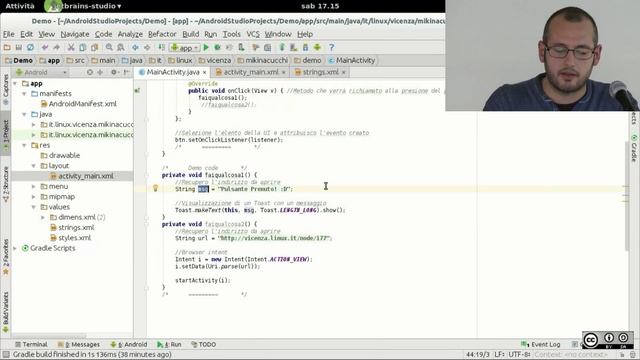The image size is (640, 360).
Task: Switch to the activity_main.xml editor tab
Action: tap(251, 72)
